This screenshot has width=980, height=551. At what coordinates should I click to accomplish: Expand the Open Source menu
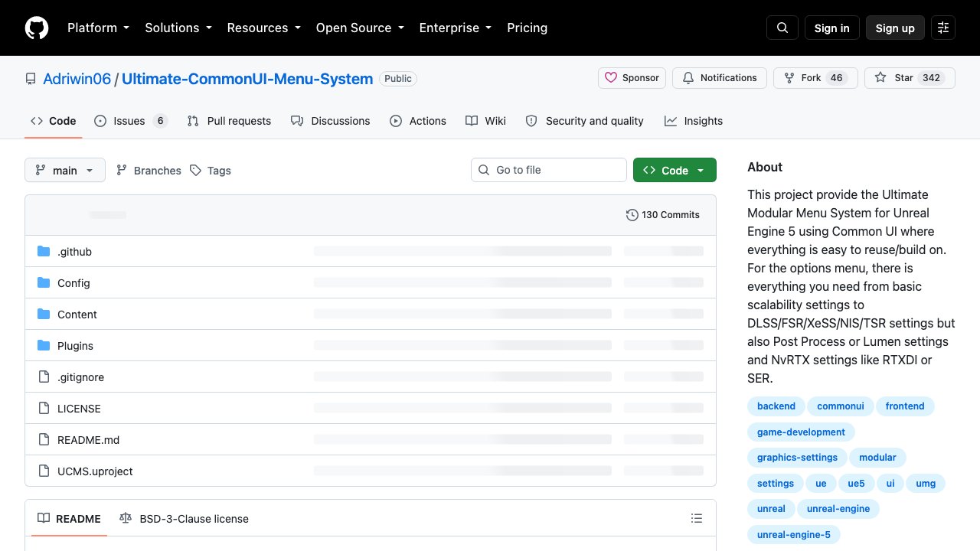click(360, 28)
